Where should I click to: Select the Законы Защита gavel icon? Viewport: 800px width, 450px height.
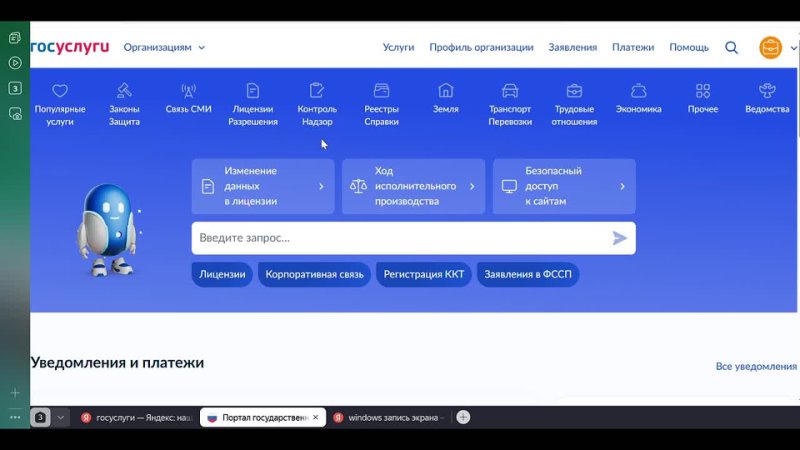coord(124,91)
